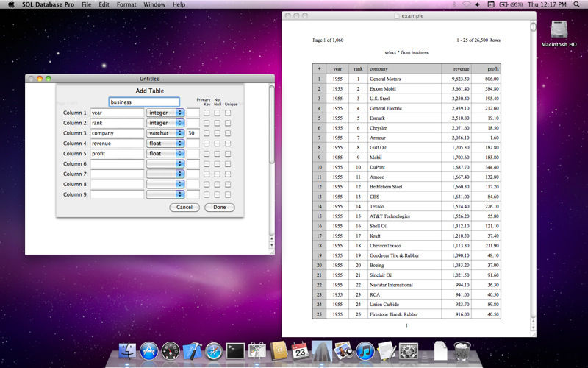This screenshot has width=588, height=368.
Task: Click the General Motors cell in example
Action: (405, 79)
